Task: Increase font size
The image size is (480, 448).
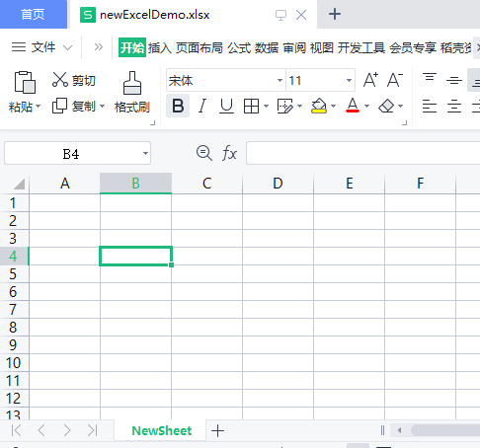Action: [370, 80]
